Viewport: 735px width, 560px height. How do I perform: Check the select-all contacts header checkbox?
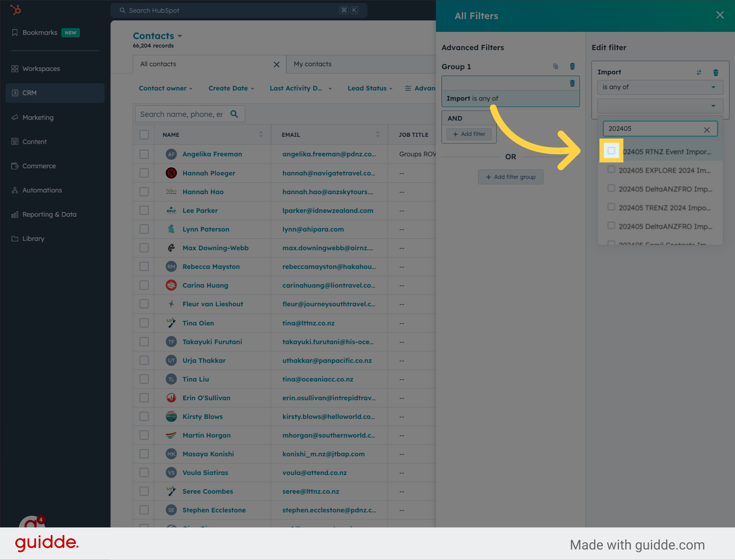[x=144, y=134]
